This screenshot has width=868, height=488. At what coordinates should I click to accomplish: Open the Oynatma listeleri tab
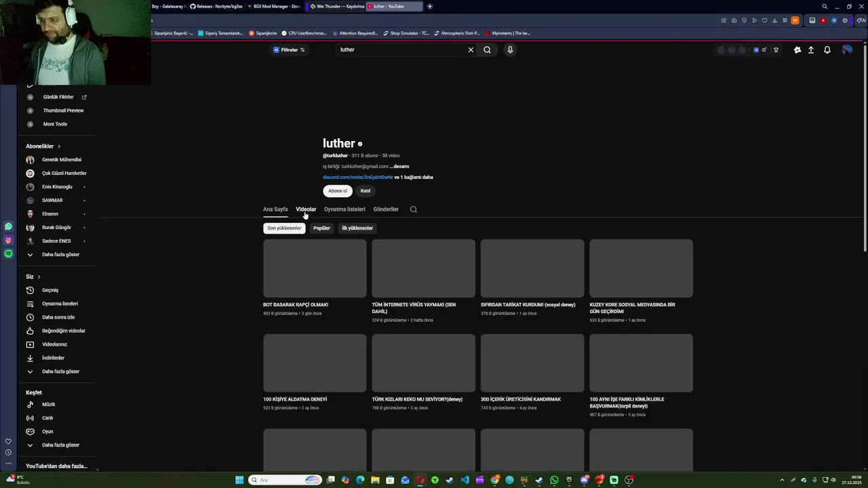point(344,209)
